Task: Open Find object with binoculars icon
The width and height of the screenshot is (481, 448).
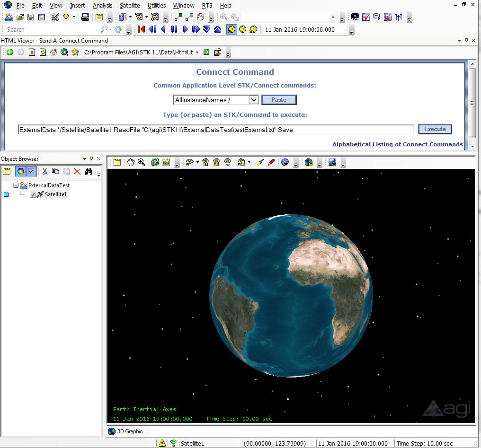Action: [89, 171]
